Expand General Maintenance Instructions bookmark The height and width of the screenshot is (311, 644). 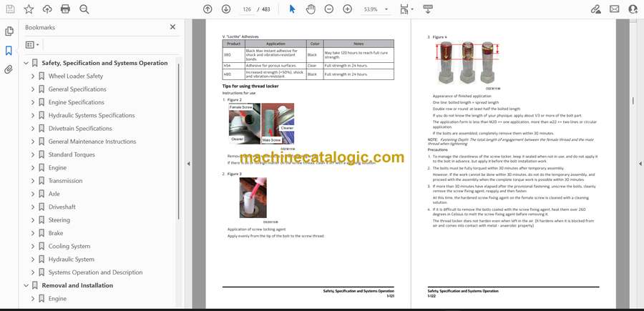(x=33, y=142)
